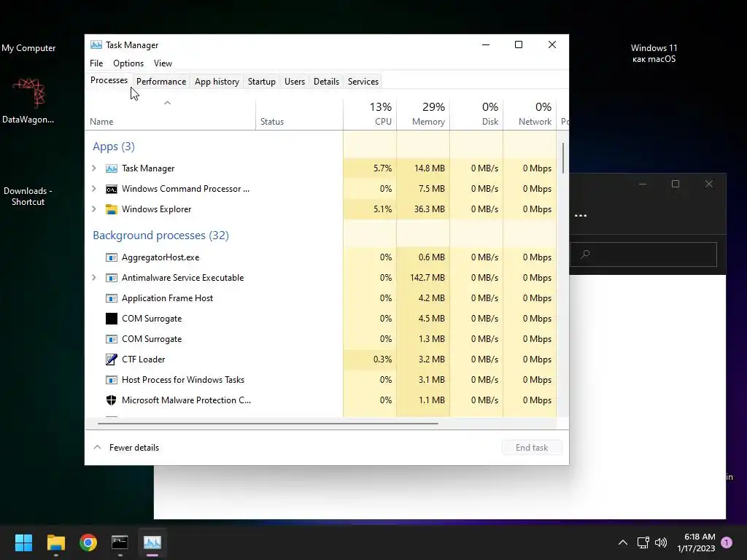Select the Windows Explorer folder icon
747x560 pixels.
(112, 209)
